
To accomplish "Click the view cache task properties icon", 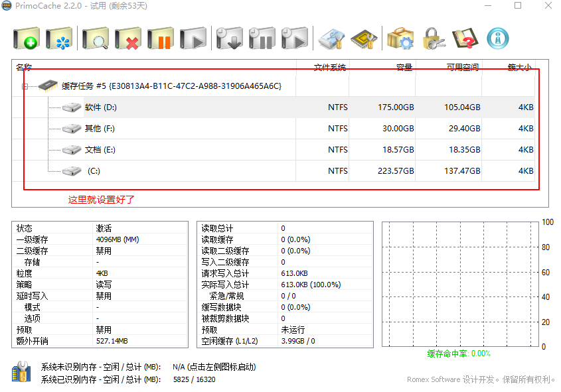I will tap(96, 38).
